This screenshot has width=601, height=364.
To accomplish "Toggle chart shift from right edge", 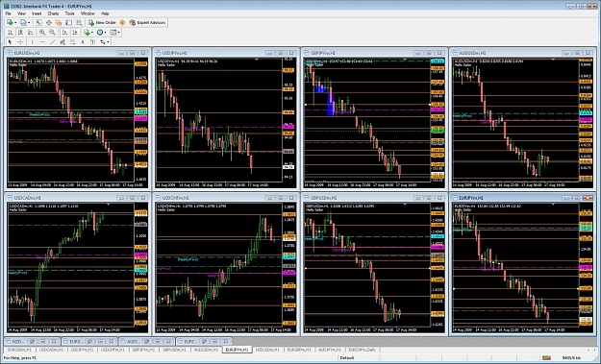I will coord(75,33).
